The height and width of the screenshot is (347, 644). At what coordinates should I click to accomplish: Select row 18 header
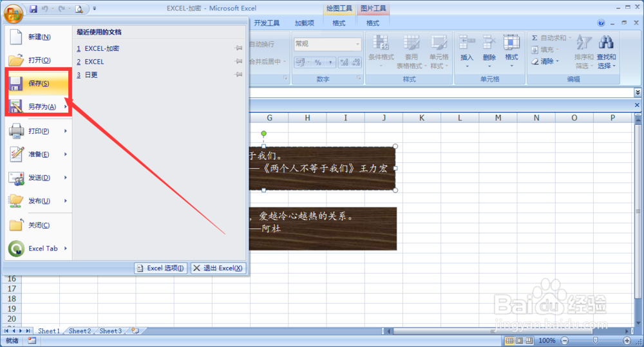(12, 299)
